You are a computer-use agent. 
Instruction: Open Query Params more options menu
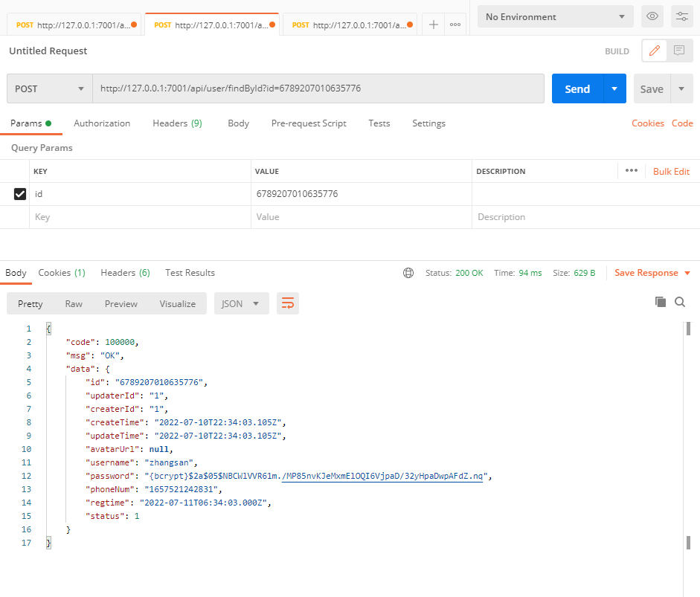click(x=631, y=171)
